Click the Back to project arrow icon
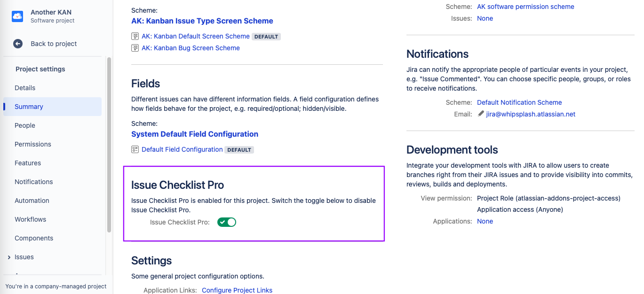Viewport: 644px width, 294px height. click(x=18, y=44)
